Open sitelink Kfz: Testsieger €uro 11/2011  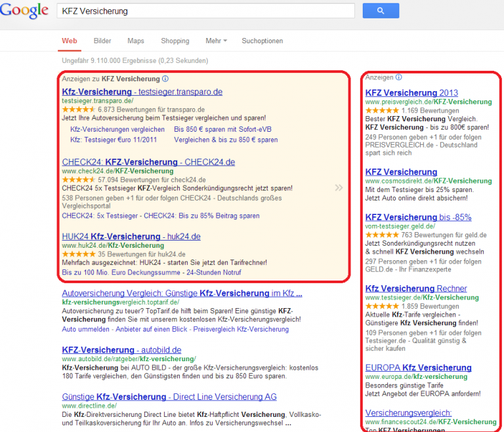[114, 140]
